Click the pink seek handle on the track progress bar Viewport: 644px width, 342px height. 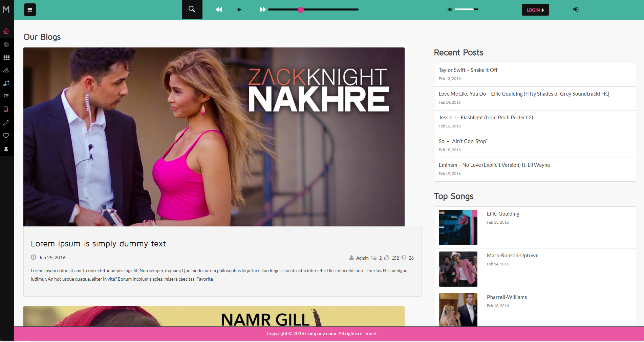[x=301, y=10]
